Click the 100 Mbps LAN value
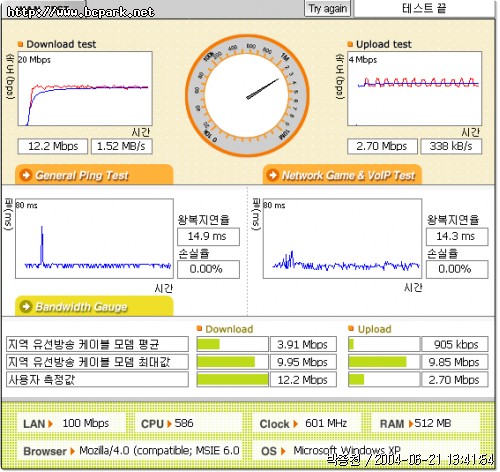Viewport: 500px width, 472px height. tap(86, 423)
